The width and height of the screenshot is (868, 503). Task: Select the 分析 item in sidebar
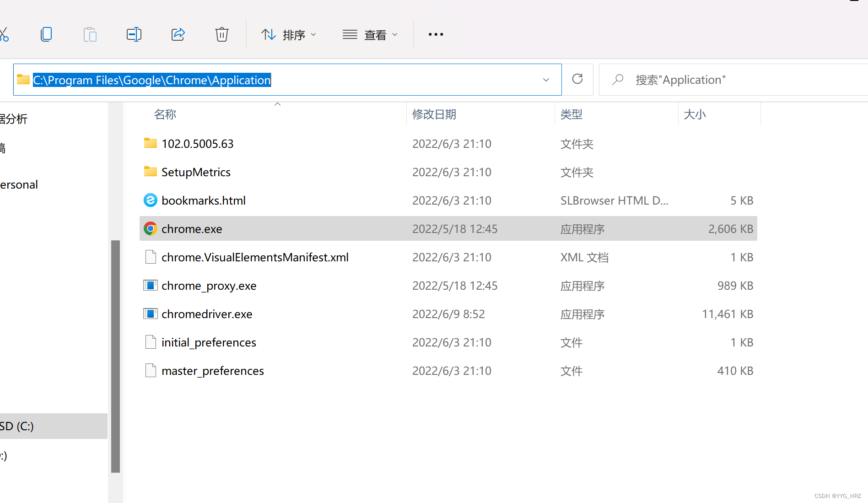click(x=14, y=119)
